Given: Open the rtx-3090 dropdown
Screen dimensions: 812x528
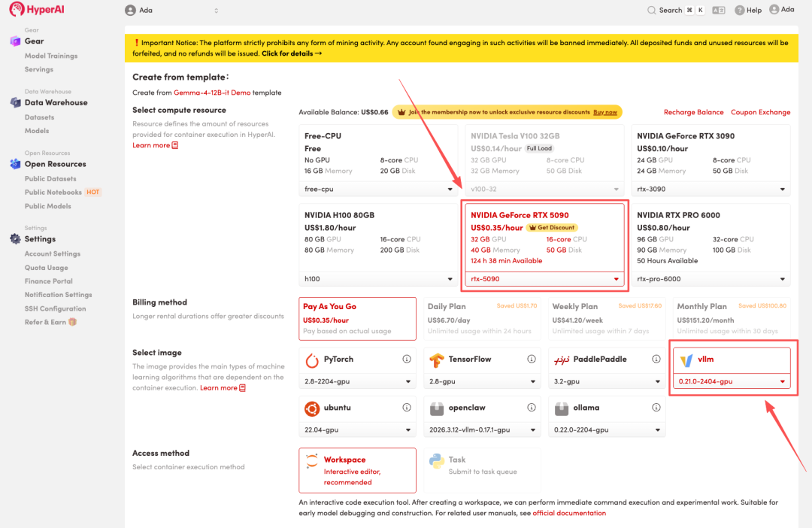Looking at the screenshot, I should 710,189.
